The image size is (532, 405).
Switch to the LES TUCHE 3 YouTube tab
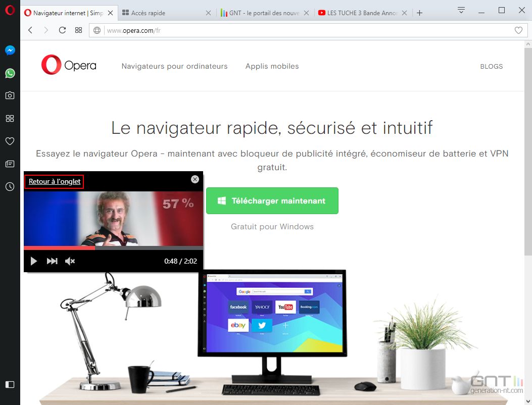[362, 13]
